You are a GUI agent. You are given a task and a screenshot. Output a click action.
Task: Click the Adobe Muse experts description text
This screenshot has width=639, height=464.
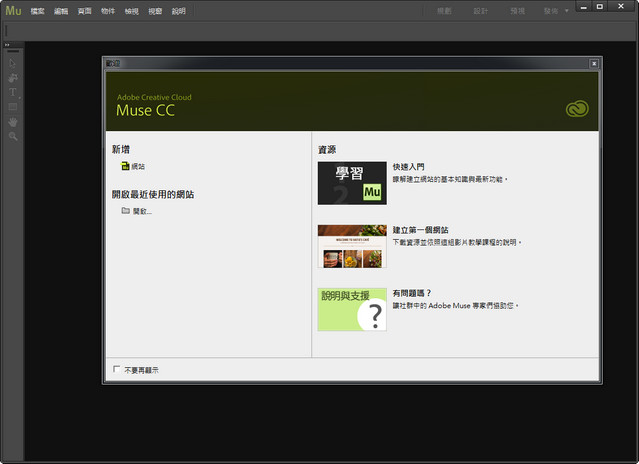[455, 306]
